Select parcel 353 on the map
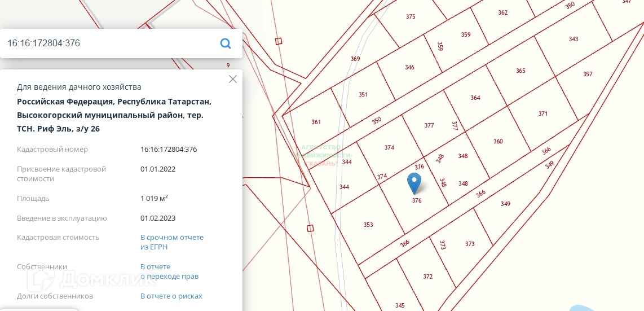Image resolution: width=644 pixels, height=311 pixels. click(x=368, y=225)
